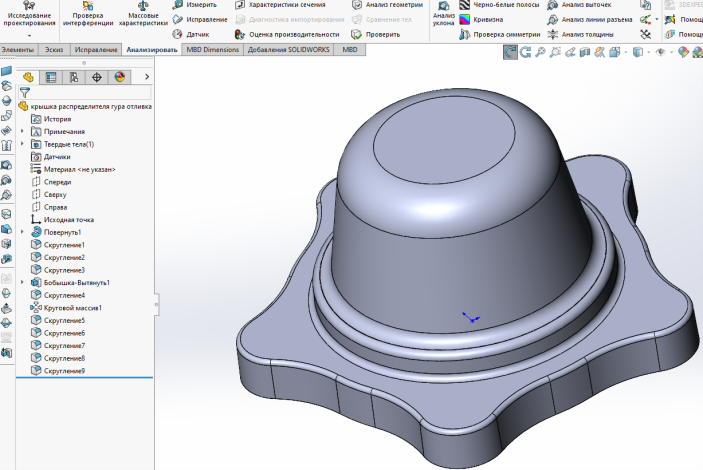The height and width of the screenshot is (470, 703).
Task: Open the DisplayManager color ball tab
Action: click(119, 76)
